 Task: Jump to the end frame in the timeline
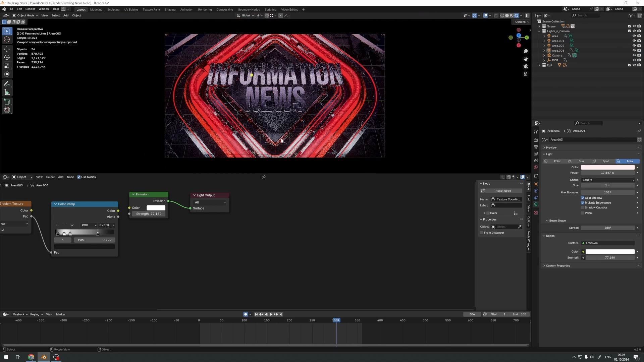pos(281,314)
